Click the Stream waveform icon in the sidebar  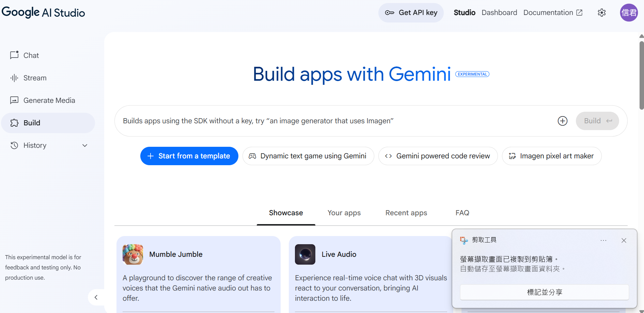(14, 78)
